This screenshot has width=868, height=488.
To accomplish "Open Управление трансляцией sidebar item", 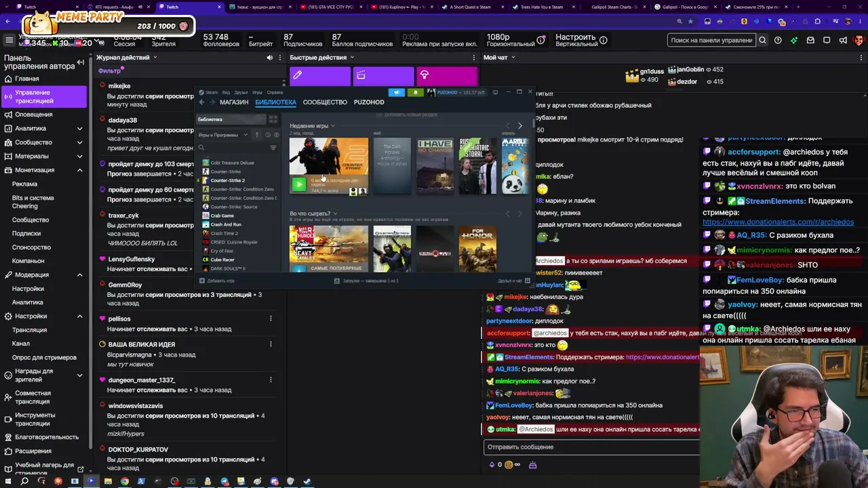I will [43, 97].
